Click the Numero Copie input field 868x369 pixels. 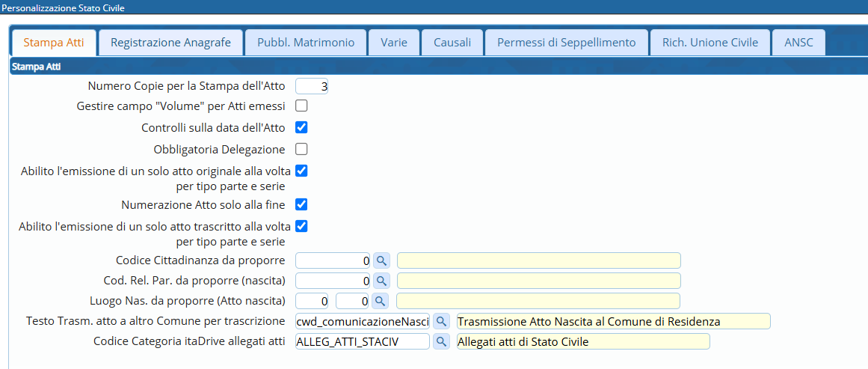[312, 87]
